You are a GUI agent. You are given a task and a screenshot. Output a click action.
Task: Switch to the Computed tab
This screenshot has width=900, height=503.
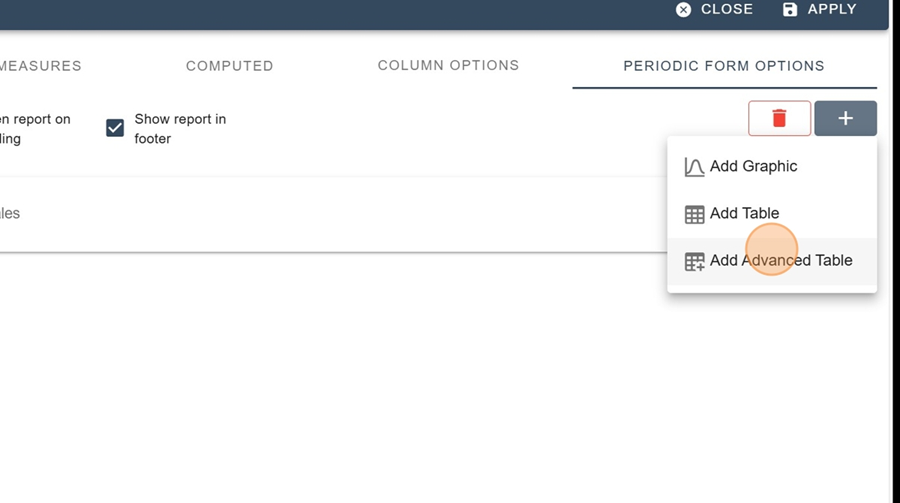(230, 66)
